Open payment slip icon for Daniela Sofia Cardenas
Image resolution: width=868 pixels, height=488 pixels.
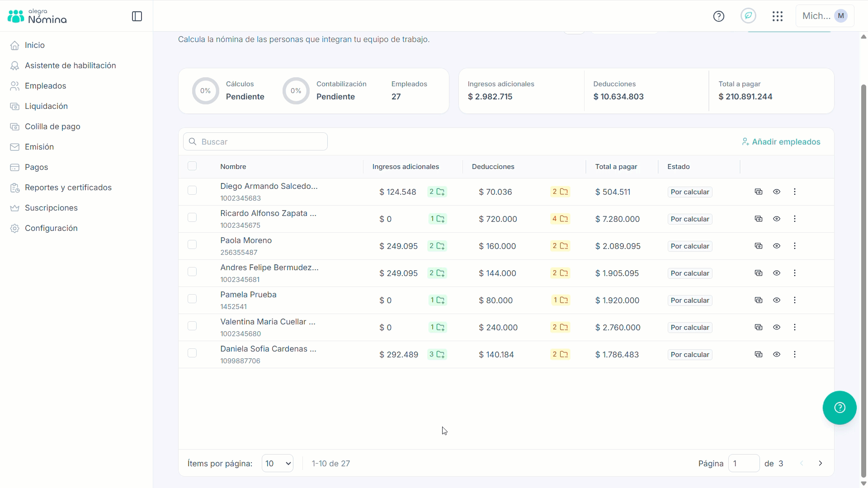point(759,354)
